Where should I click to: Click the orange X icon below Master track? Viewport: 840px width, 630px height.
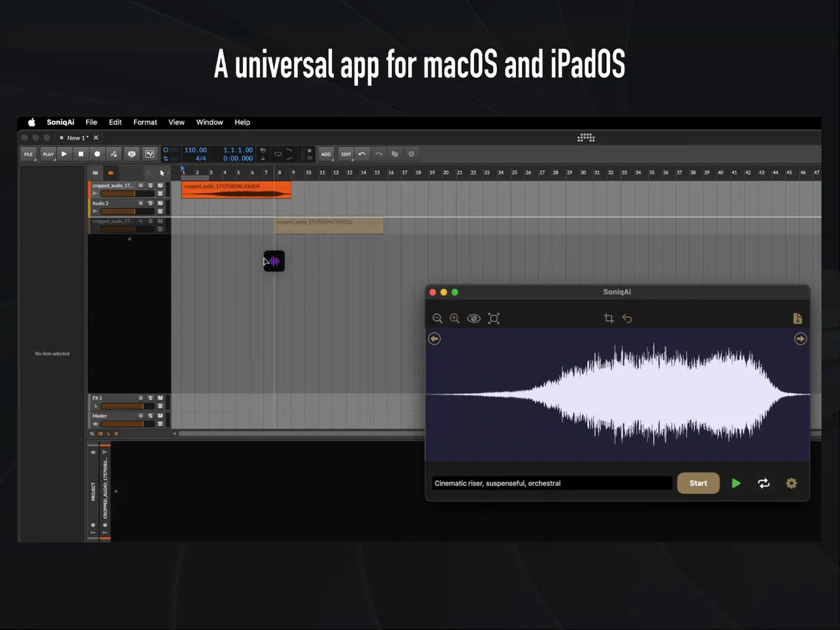pos(117,434)
